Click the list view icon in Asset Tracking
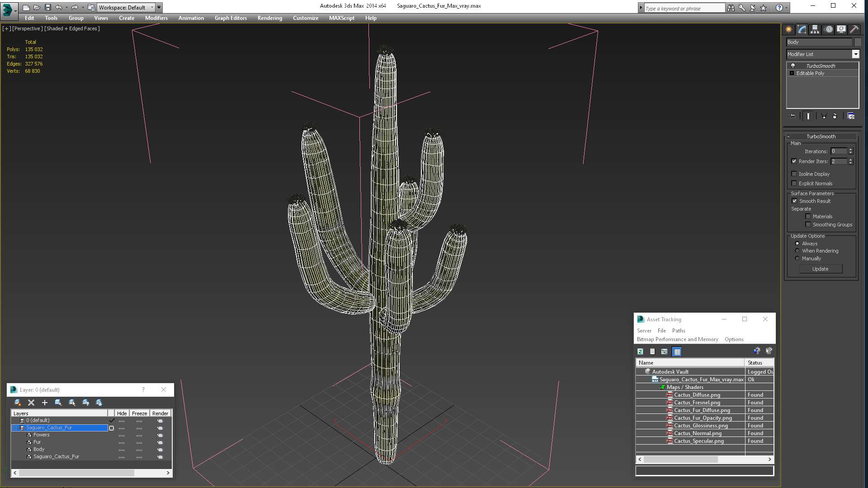 [652, 351]
